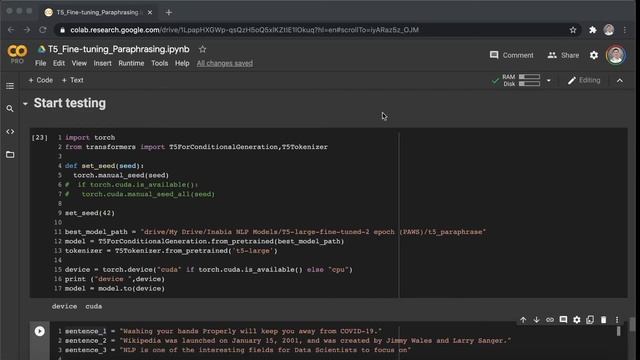This screenshot has width=640, height=360.
Task: Open the runtime connection dropdown arrow
Action: click(x=549, y=80)
